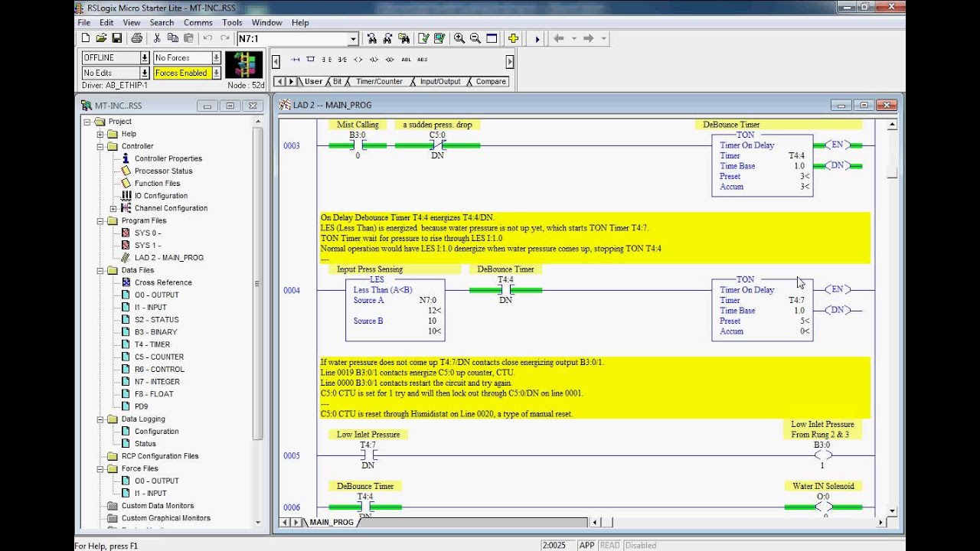Screen dimensions: 980x551
Task: Undo the last action
Action: (207, 38)
